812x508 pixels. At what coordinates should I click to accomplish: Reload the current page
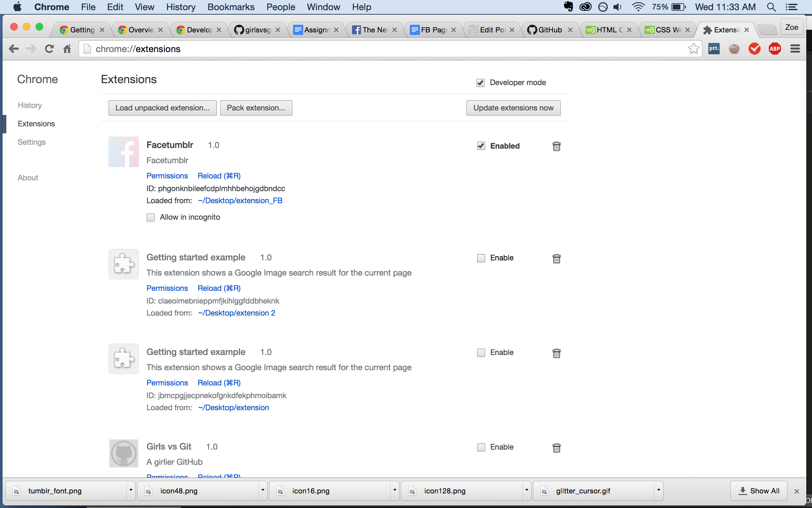point(49,49)
